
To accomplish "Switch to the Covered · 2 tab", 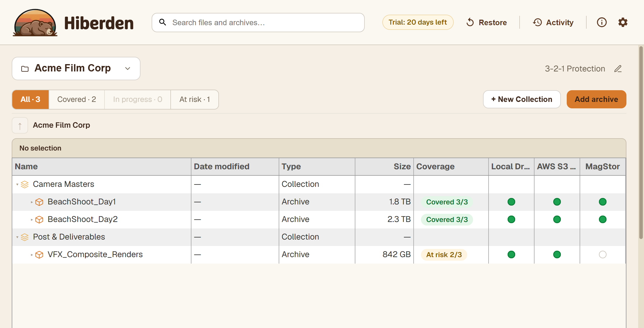I will click(77, 100).
